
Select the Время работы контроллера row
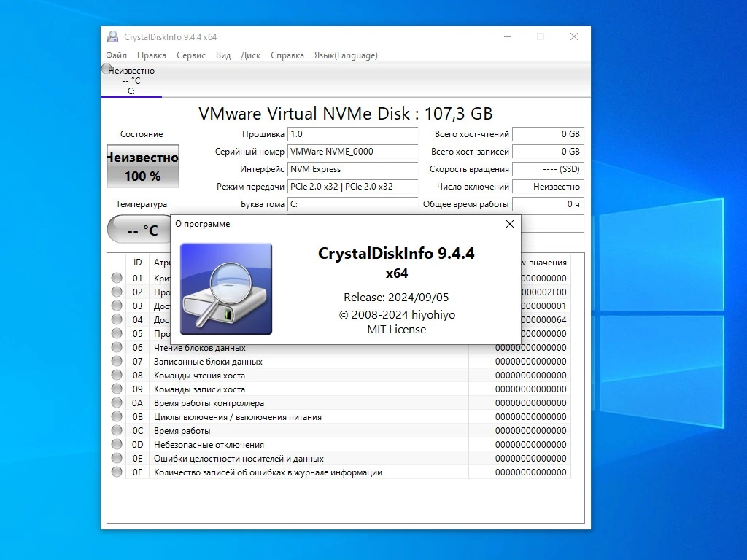click(339, 402)
